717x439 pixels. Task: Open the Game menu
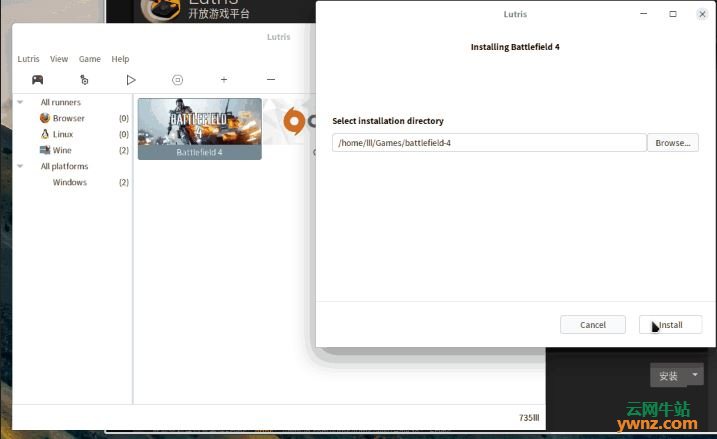90,59
